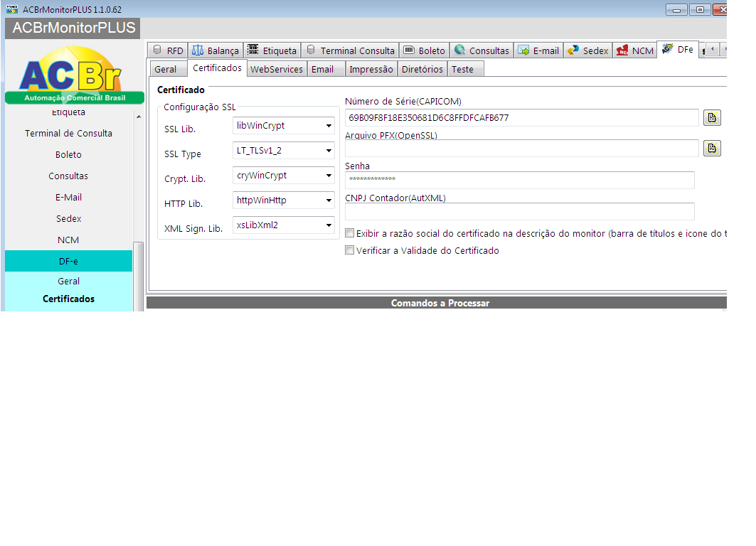
Task: Click the sidebar scrollbar thumb
Action: (139, 276)
